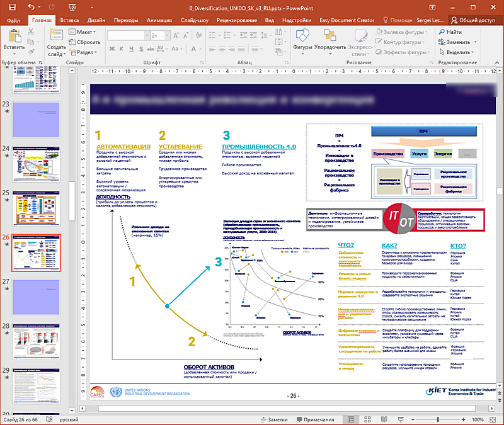Open Упорядочить arrange options
Viewport: 504px width, 425px height.
pos(330,42)
